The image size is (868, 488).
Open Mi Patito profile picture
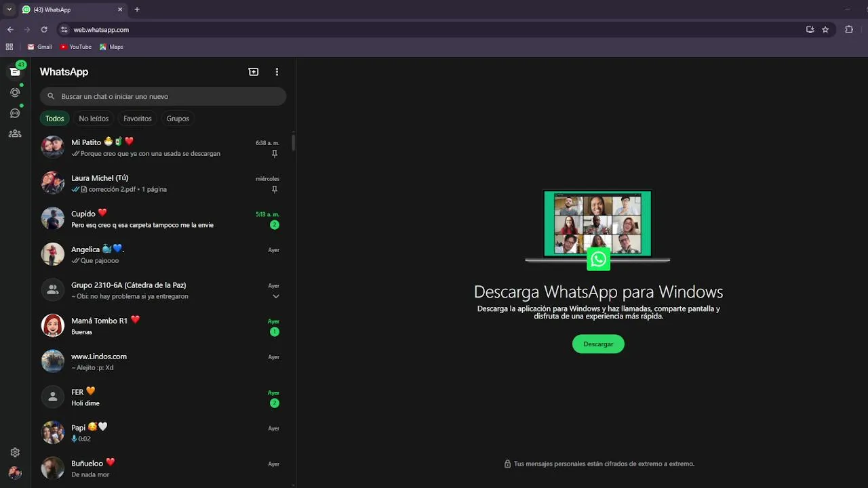[x=53, y=147]
